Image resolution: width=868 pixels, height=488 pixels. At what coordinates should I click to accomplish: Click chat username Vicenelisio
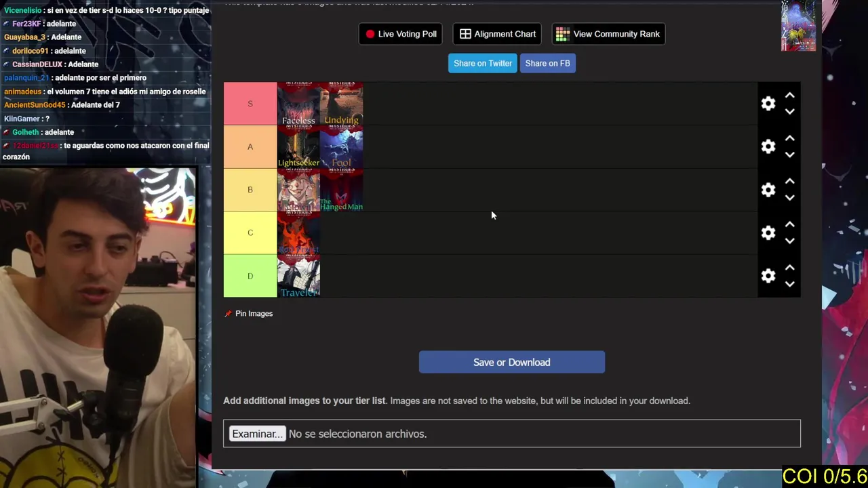(x=22, y=10)
